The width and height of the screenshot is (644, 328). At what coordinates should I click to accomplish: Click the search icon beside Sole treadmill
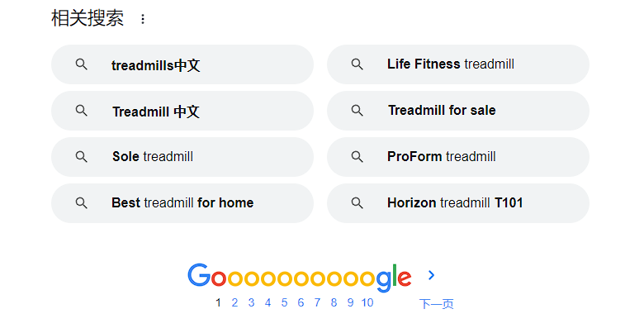81,157
